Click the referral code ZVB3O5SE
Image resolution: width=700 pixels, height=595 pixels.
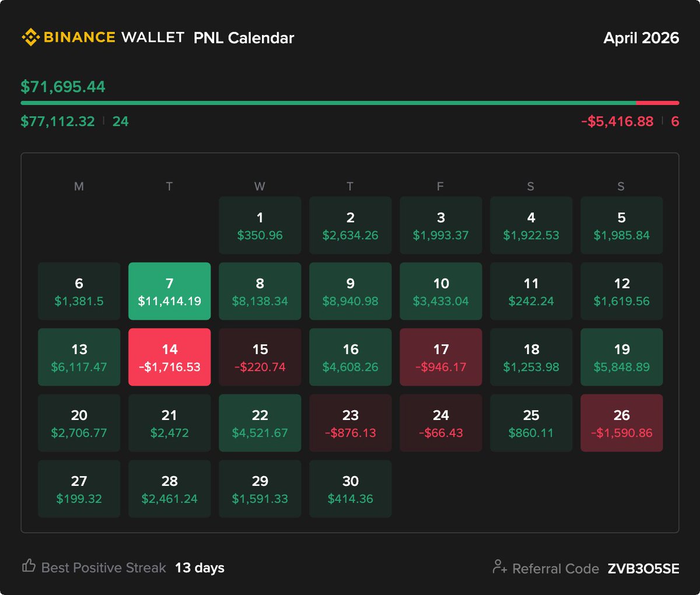point(643,569)
